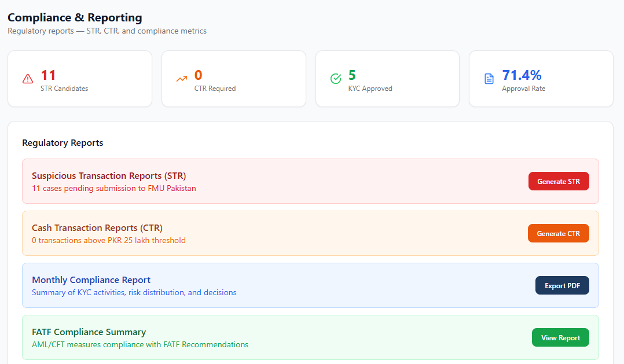Image resolution: width=624 pixels, height=364 pixels.
Task: Open the FATF View Report button
Action: click(560, 338)
